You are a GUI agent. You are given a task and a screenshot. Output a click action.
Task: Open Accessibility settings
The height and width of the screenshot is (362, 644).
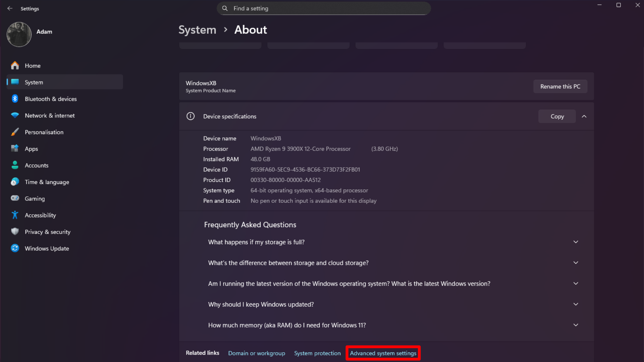click(x=40, y=215)
